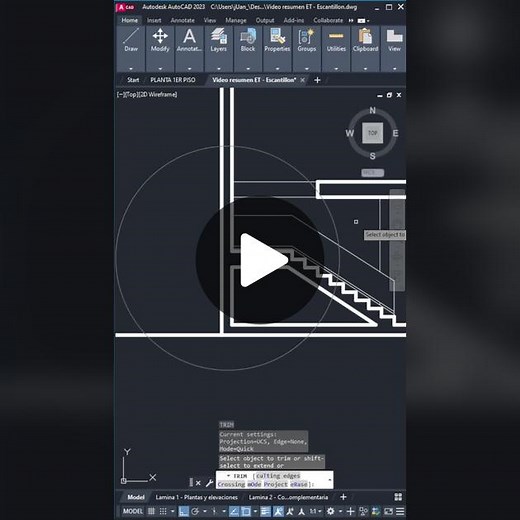Expand the command line history arrow

tap(330, 480)
